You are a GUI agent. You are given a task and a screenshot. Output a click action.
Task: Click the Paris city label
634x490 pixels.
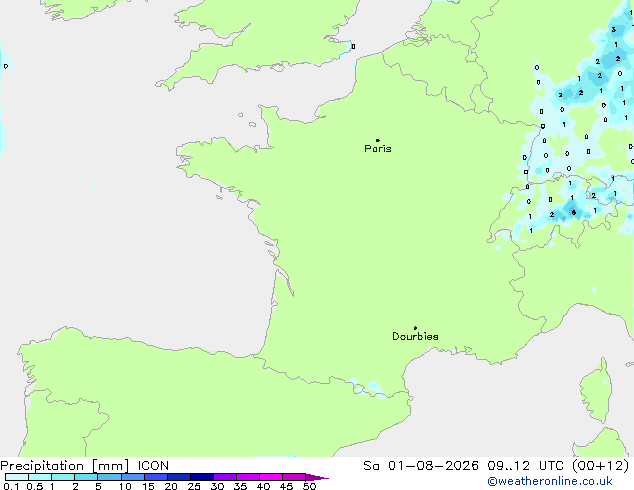(378, 149)
